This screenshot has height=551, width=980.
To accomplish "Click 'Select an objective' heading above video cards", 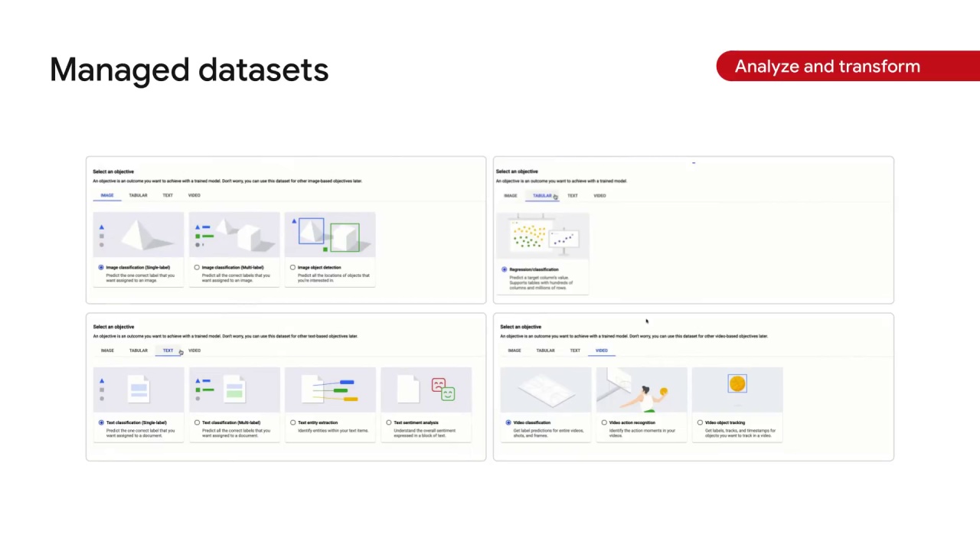I will click(521, 327).
